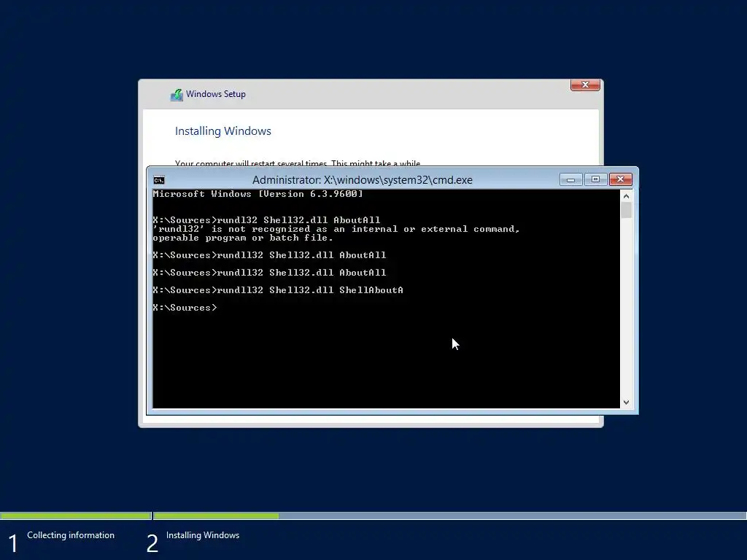This screenshot has width=747, height=560.
Task: Maximize the cmd.exe window
Action: (595, 179)
